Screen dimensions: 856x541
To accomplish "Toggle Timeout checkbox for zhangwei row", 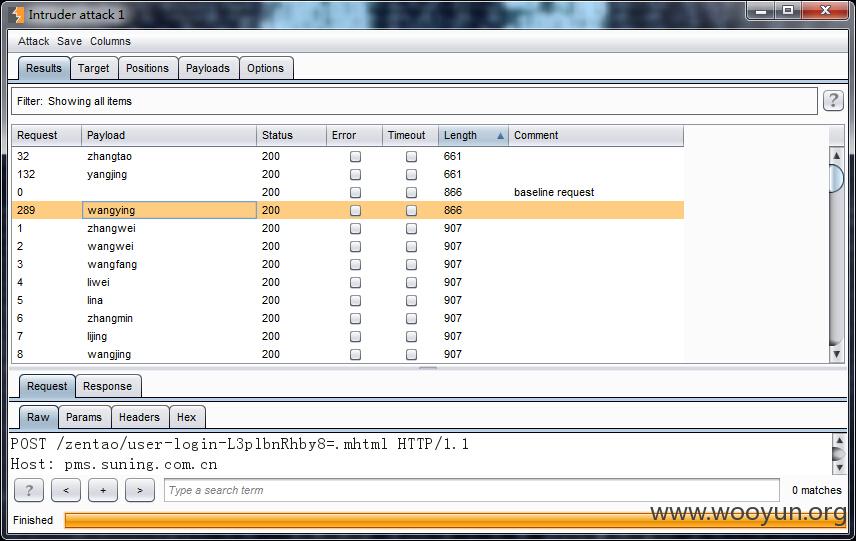I will 411,229.
